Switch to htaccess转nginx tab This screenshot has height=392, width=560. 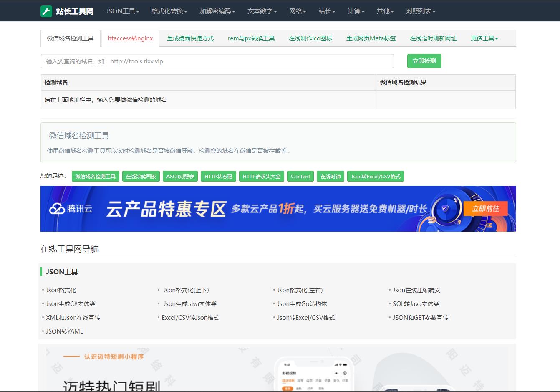click(130, 38)
